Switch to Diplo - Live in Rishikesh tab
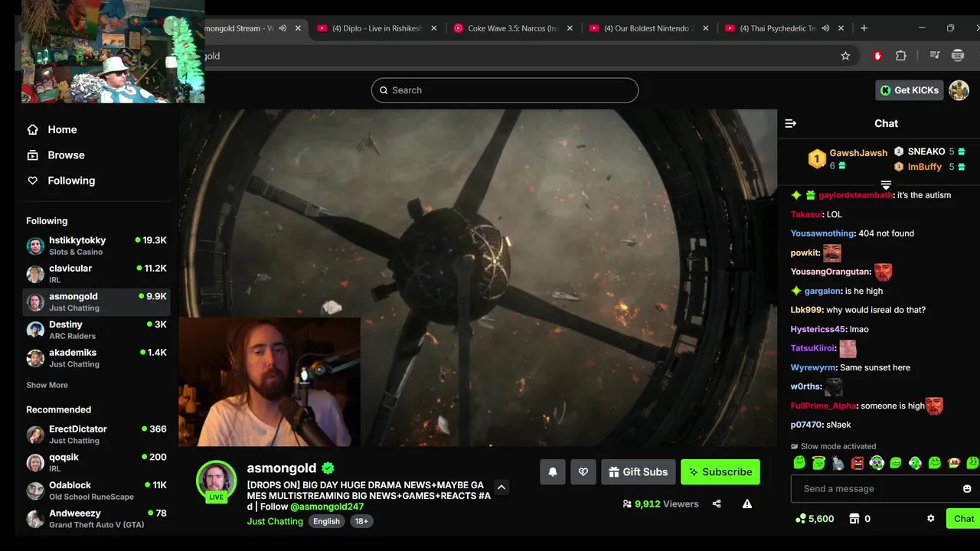980x551 pixels. click(376, 28)
